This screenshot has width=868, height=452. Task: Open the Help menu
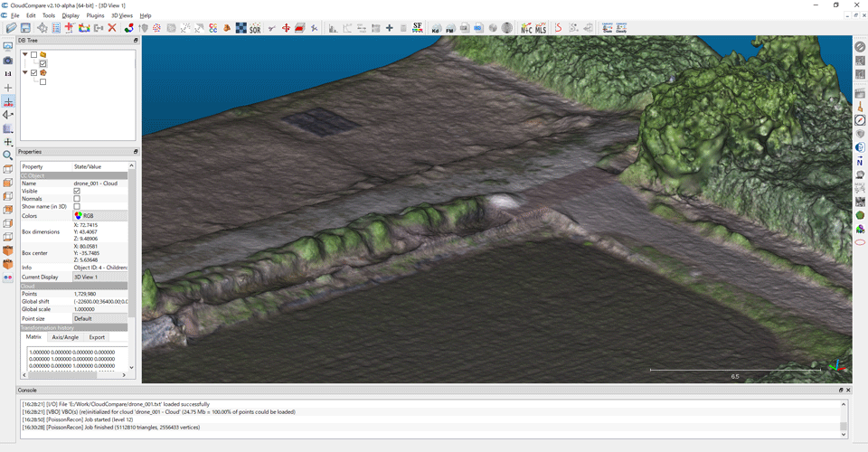[x=145, y=15]
